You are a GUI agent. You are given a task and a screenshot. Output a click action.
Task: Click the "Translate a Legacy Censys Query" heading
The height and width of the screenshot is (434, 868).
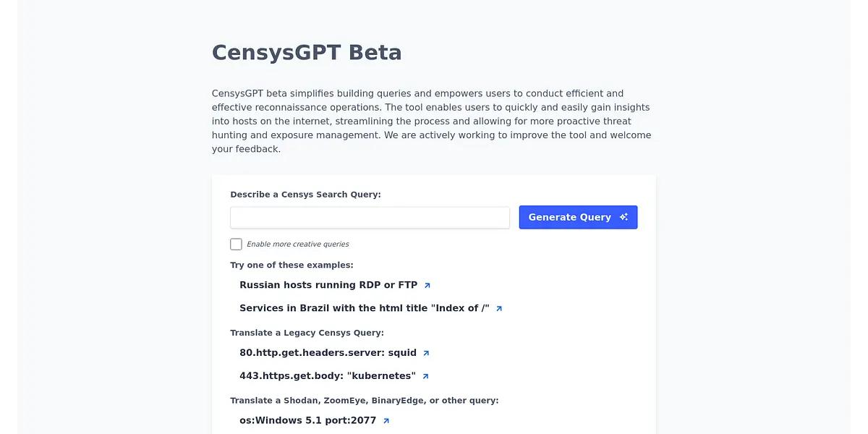point(307,333)
